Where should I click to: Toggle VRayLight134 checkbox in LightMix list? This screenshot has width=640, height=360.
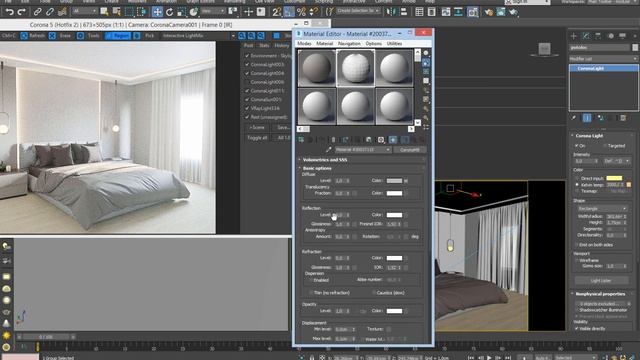click(247, 108)
